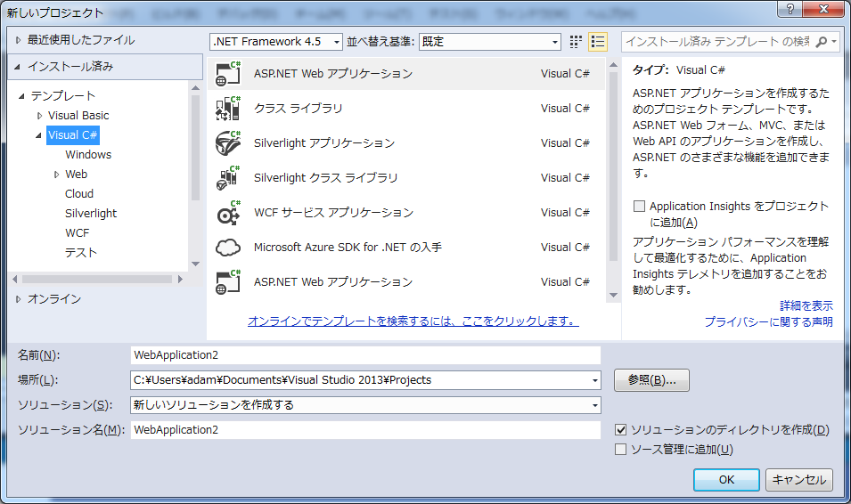Select Cloud under Visual C#
The width and height of the screenshot is (851, 504).
click(x=79, y=194)
